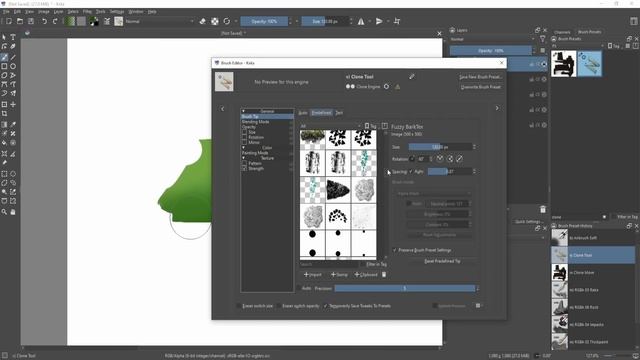Enable the Pattern checkbox under Texture
The height and width of the screenshot is (360, 640).
coord(244,163)
